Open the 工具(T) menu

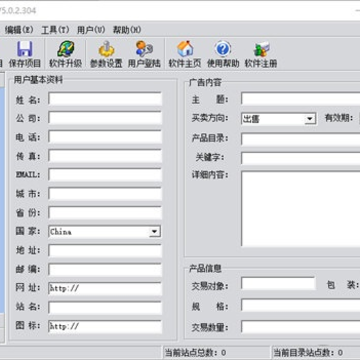click(55, 30)
